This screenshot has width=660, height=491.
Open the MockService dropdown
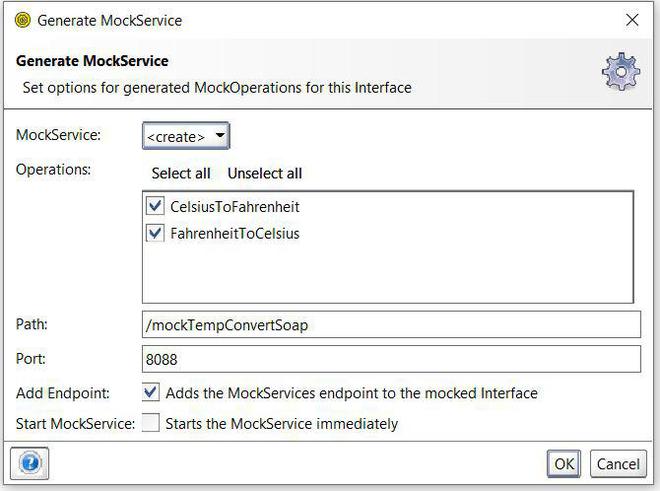point(186,136)
